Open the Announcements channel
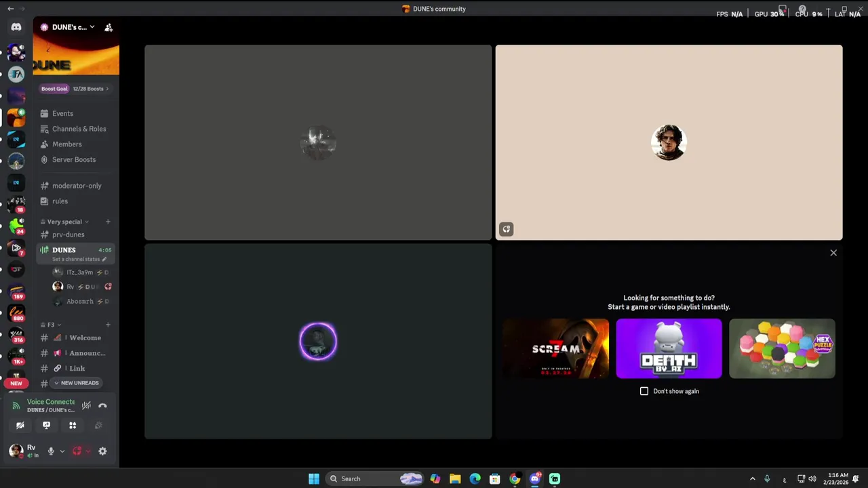The height and width of the screenshot is (488, 868). click(75, 353)
